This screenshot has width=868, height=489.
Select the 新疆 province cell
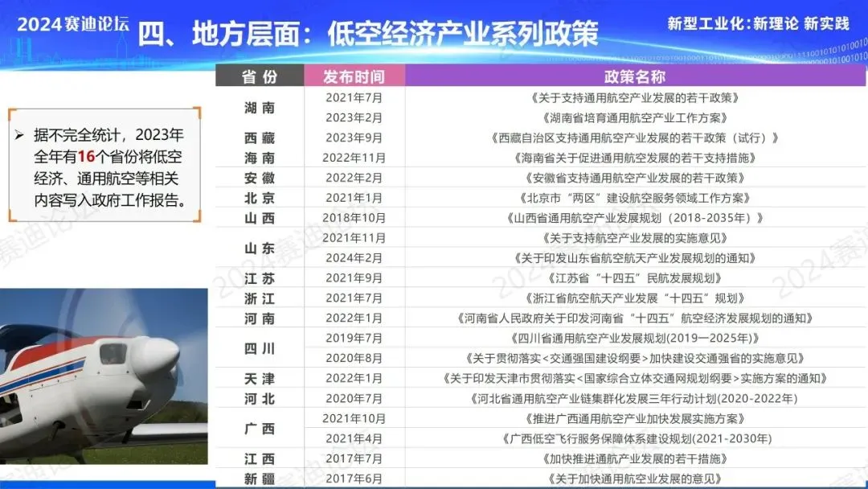(260, 479)
